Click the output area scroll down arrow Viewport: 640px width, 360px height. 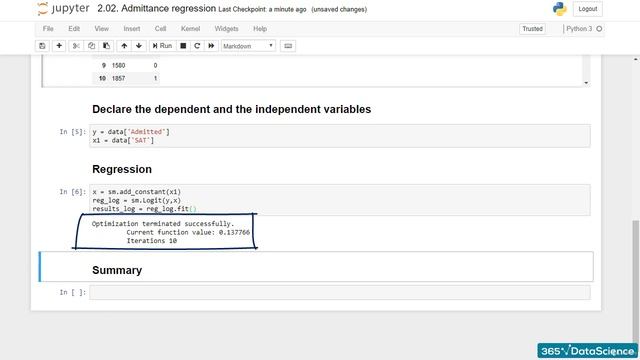click(586, 83)
